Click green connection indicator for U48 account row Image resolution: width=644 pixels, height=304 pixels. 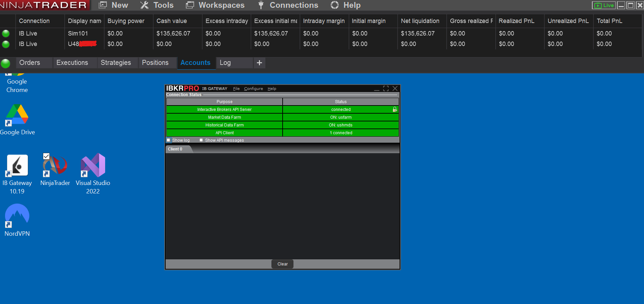click(x=6, y=44)
